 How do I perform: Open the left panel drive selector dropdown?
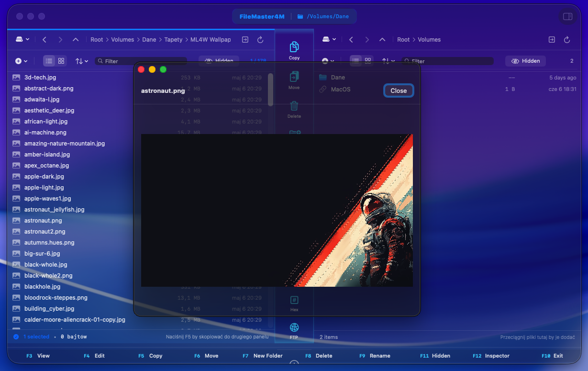click(x=22, y=39)
